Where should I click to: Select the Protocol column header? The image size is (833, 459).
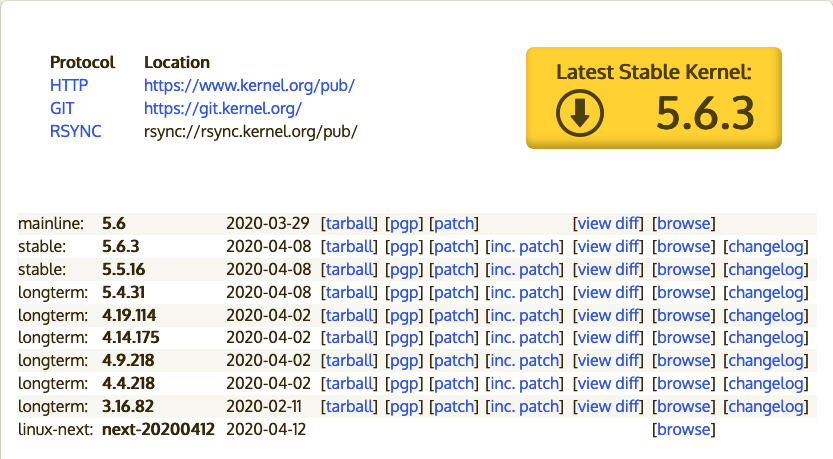(x=82, y=63)
